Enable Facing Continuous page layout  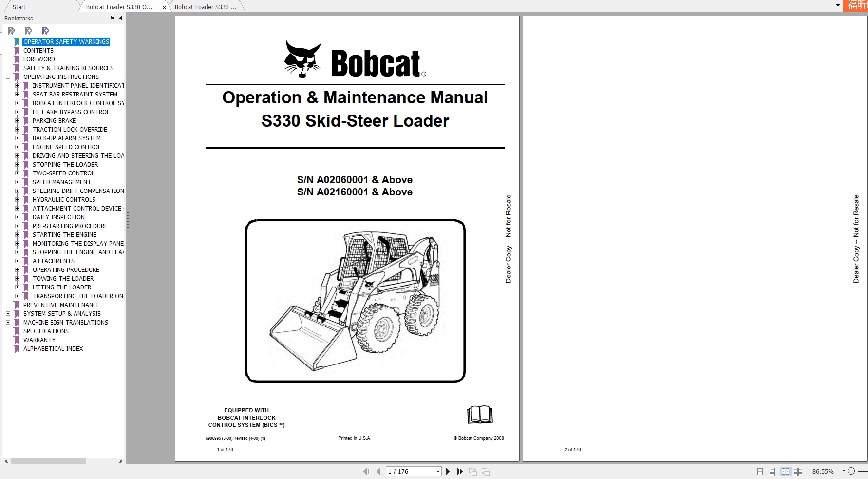(x=799, y=471)
